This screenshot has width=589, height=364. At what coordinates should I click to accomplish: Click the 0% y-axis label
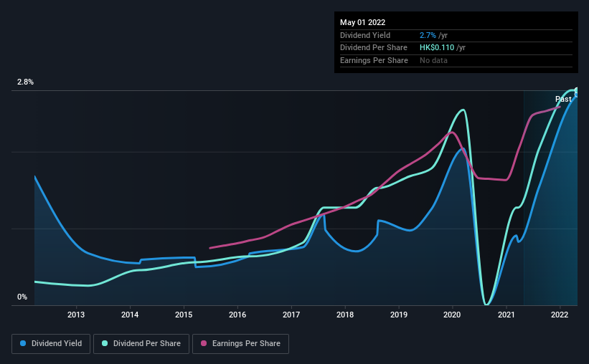pos(22,297)
